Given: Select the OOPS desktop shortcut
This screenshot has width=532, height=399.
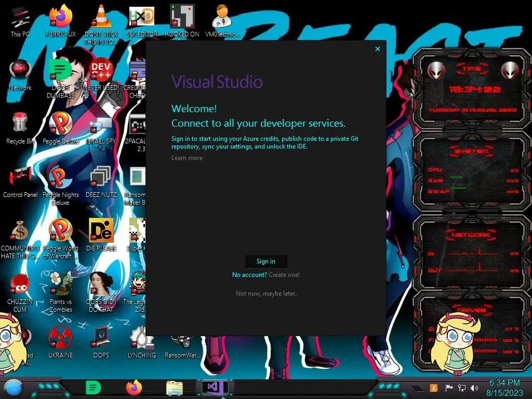Looking at the screenshot, I should (101, 343).
